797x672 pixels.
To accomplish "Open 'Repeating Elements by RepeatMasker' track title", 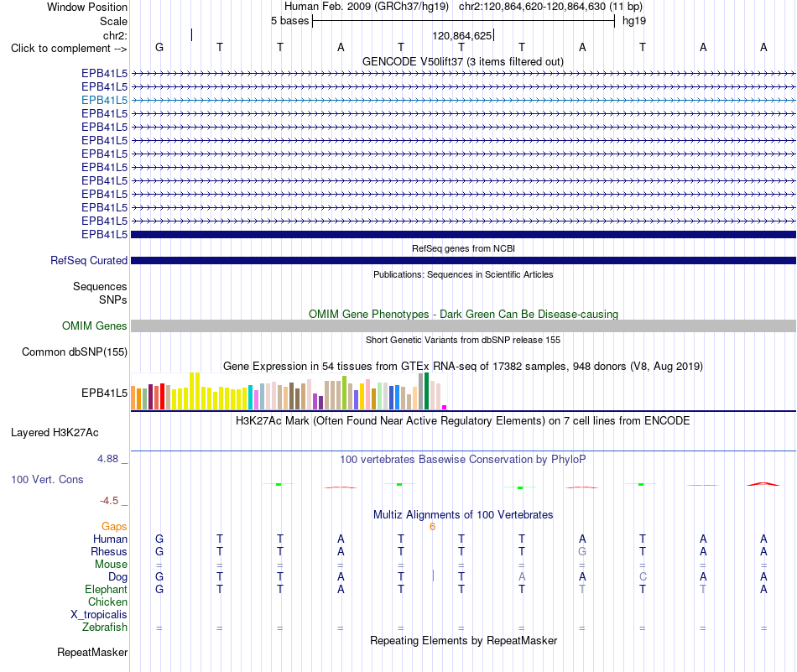I will (x=463, y=640).
